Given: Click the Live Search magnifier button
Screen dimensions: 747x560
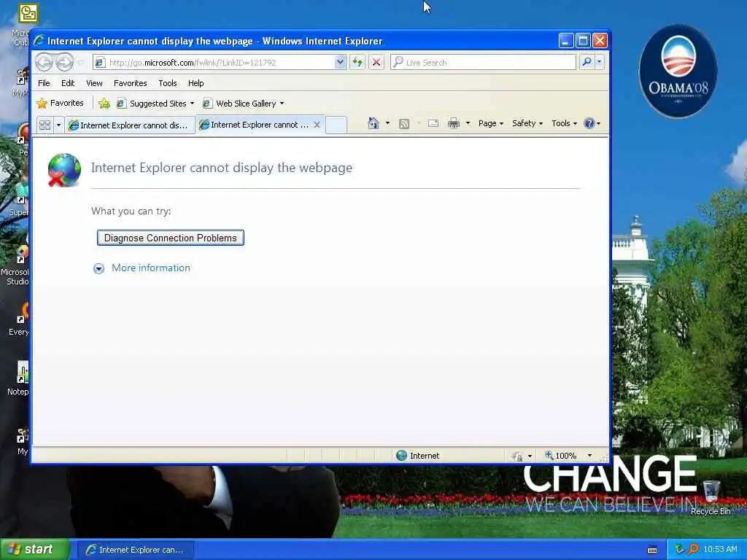Looking at the screenshot, I should tap(587, 62).
